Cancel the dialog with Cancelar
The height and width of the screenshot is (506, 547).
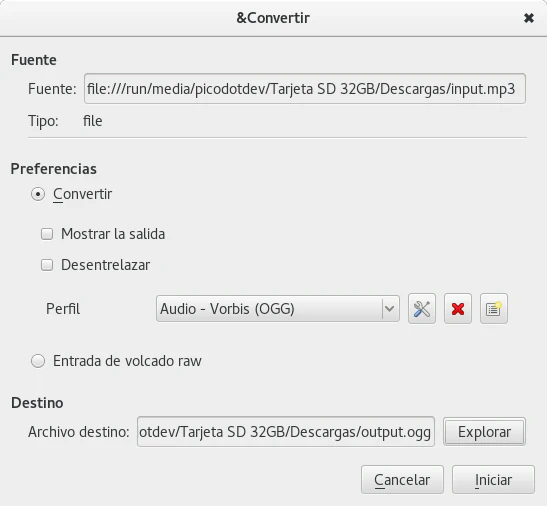point(402,480)
